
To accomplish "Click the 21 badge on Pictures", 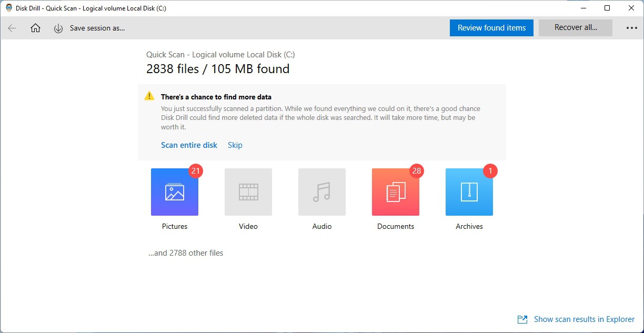I will 196,171.
